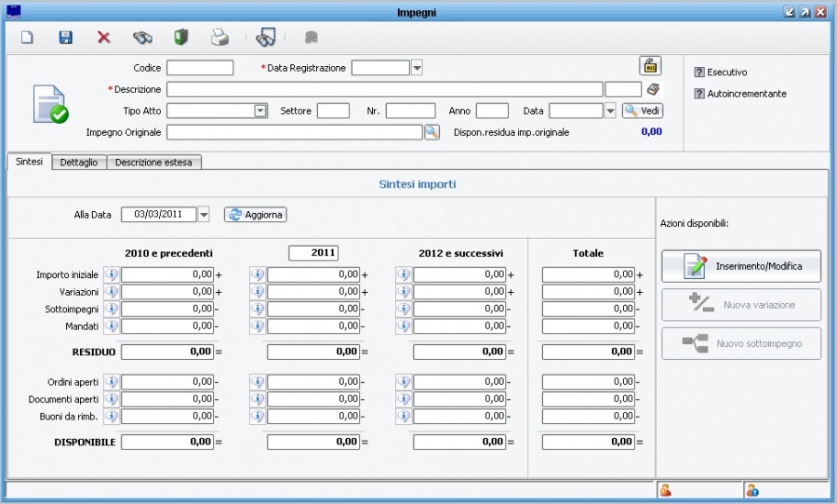Delete the record using the red X icon

point(103,38)
